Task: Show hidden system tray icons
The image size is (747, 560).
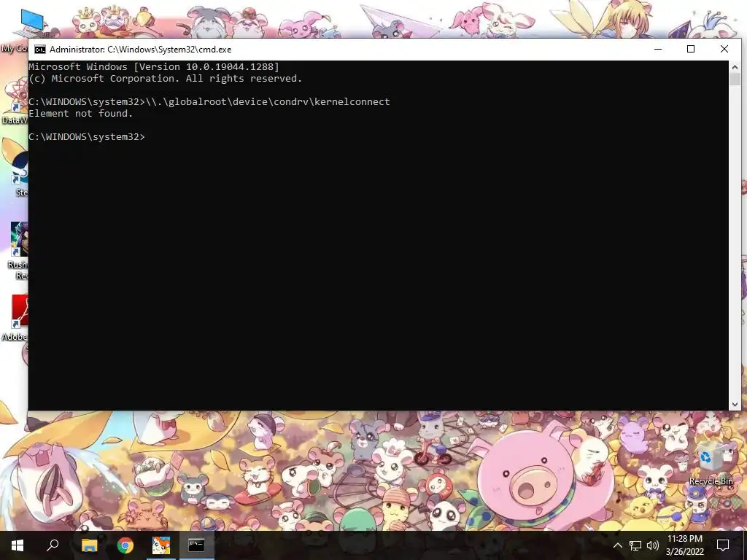Action: pyautogui.click(x=617, y=545)
